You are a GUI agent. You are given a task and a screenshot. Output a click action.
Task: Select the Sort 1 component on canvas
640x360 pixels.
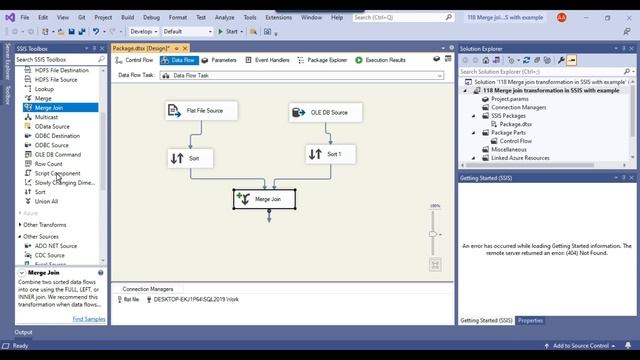(331, 154)
